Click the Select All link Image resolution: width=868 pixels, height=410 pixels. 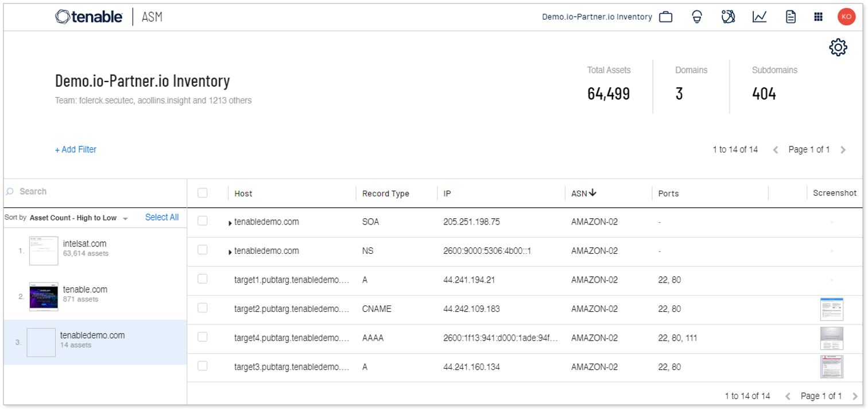coord(162,217)
